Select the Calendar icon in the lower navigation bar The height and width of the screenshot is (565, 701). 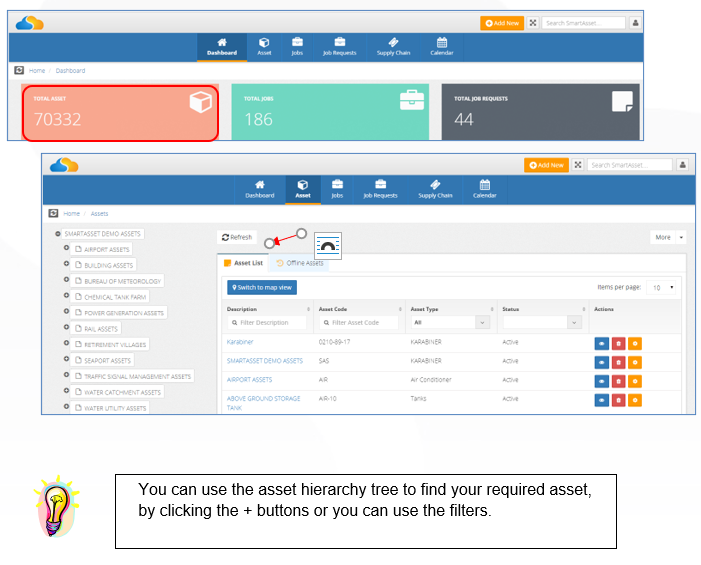pyautogui.click(x=485, y=190)
